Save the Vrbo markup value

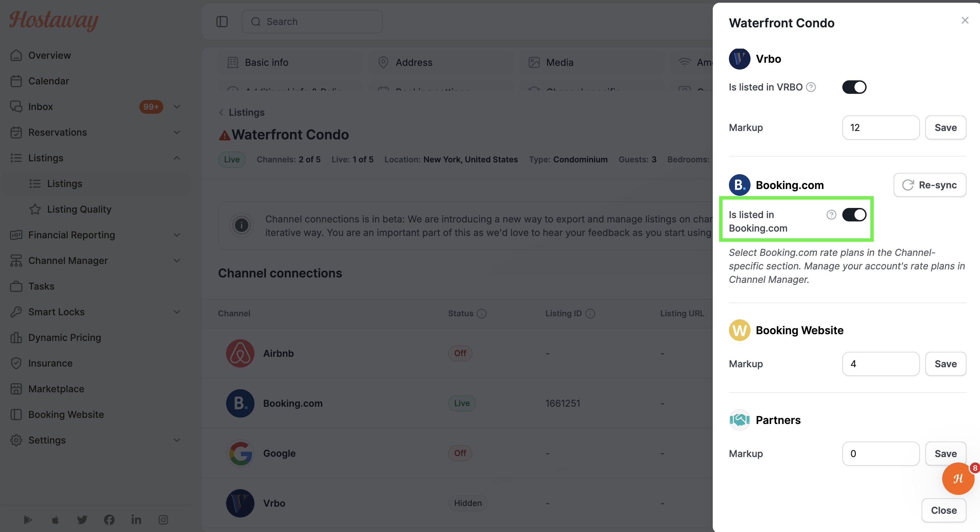click(x=945, y=128)
